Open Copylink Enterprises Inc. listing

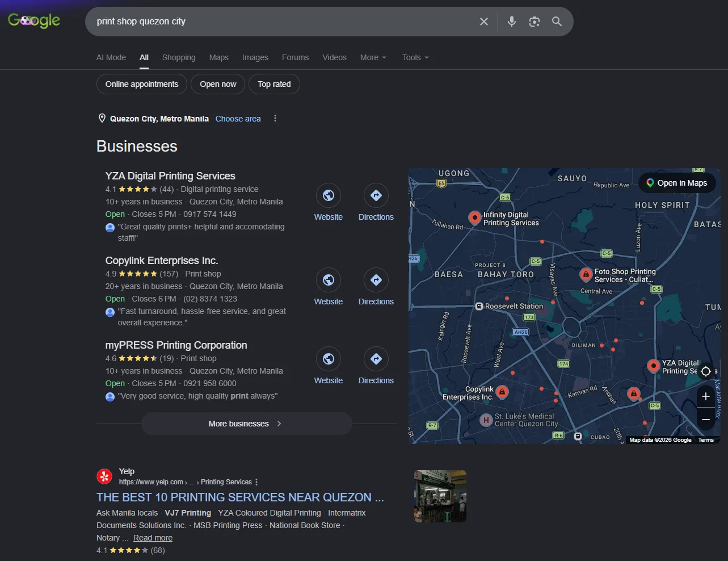162,261
